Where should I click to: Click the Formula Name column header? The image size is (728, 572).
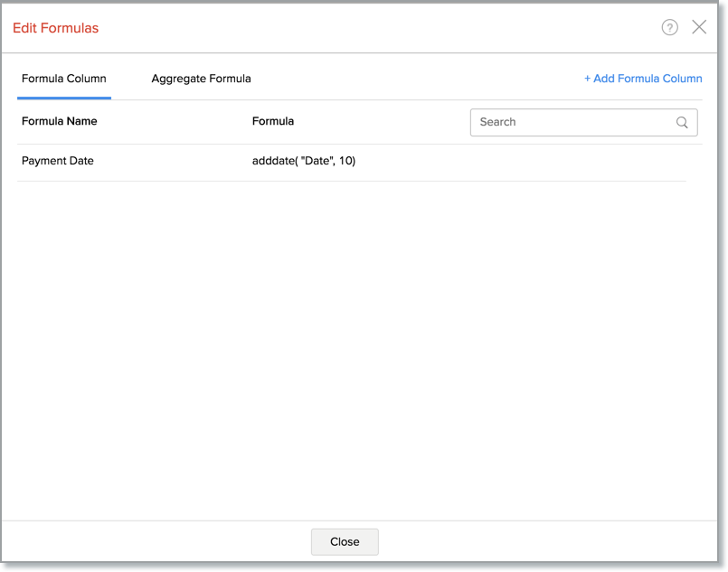pyautogui.click(x=60, y=121)
